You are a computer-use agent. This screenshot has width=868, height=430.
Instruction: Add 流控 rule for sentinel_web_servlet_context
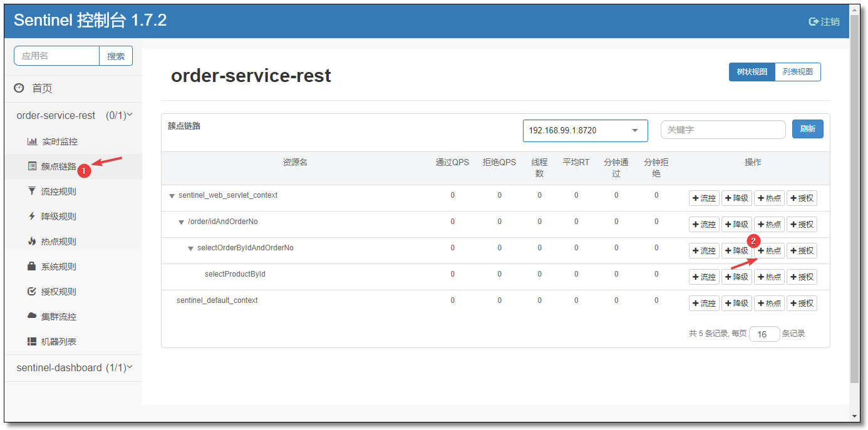(704, 198)
